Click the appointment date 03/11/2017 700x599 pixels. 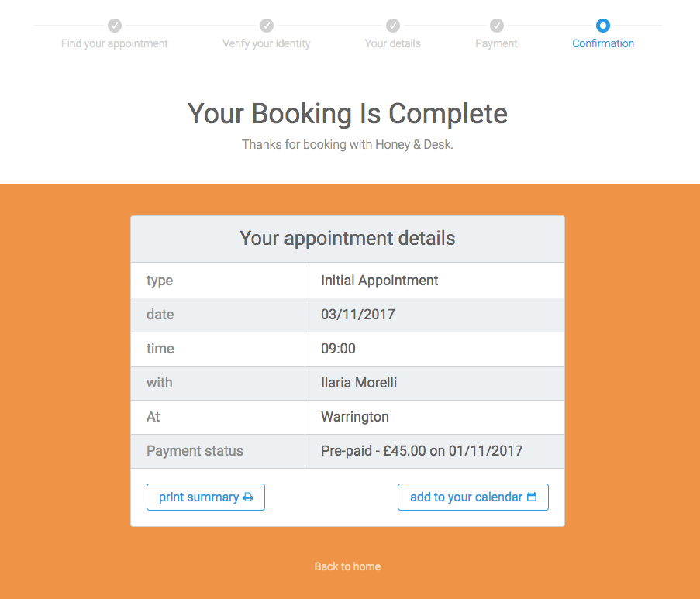coord(358,315)
